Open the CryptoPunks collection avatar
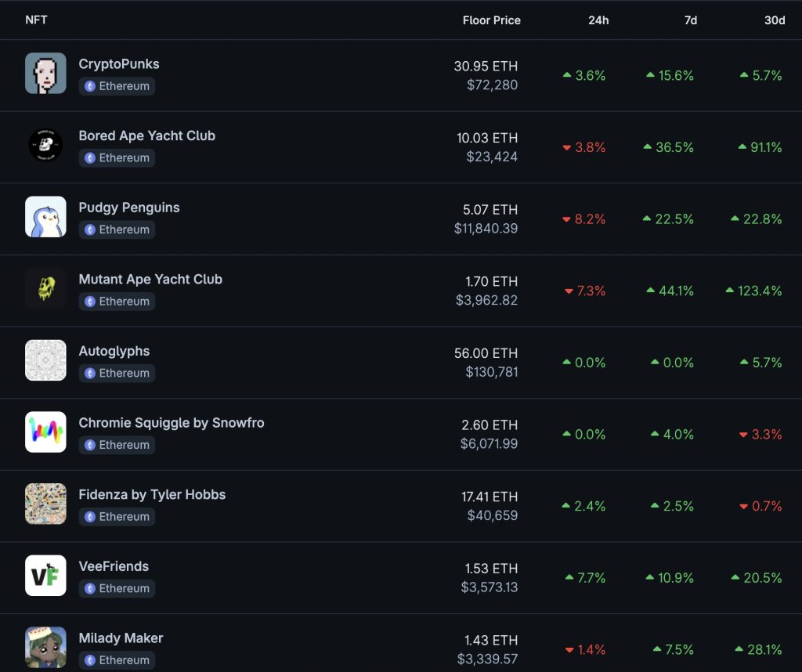 [45, 73]
